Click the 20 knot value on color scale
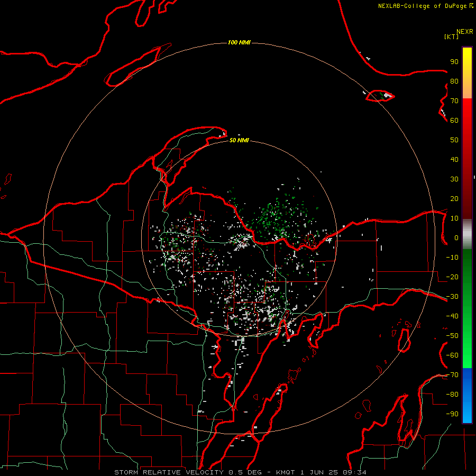The width and height of the screenshot is (476, 476). [454, 199]
